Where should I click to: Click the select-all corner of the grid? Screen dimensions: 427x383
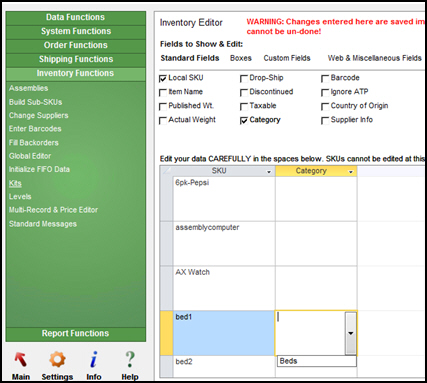point(166,171)
